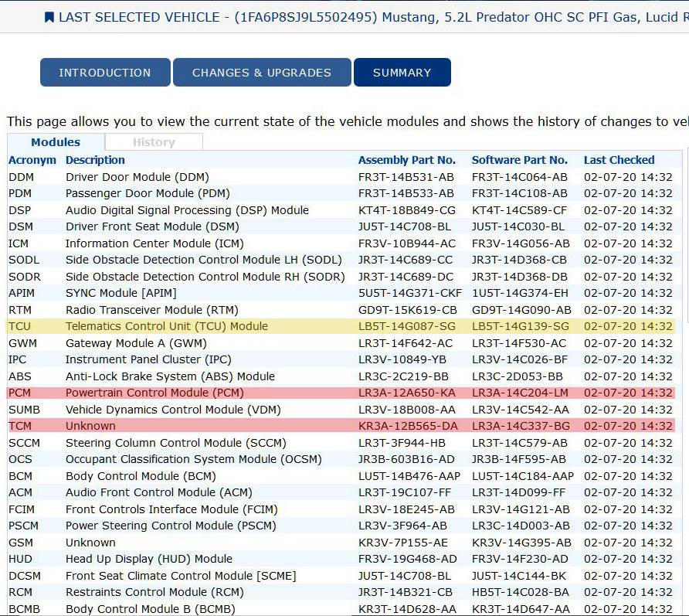Click the red Powertrain Control Module (PCM) row

341,393
